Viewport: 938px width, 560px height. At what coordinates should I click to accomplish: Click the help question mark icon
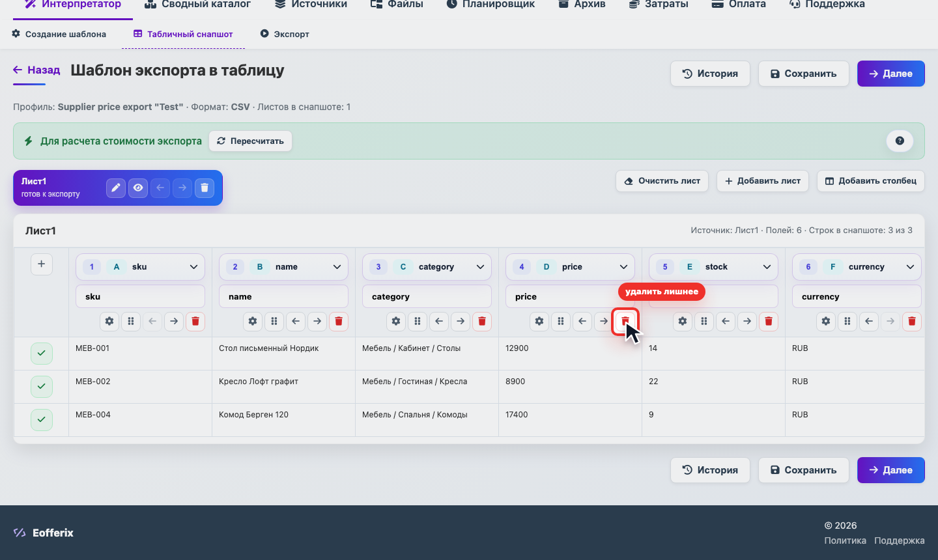tap(900, 141)
